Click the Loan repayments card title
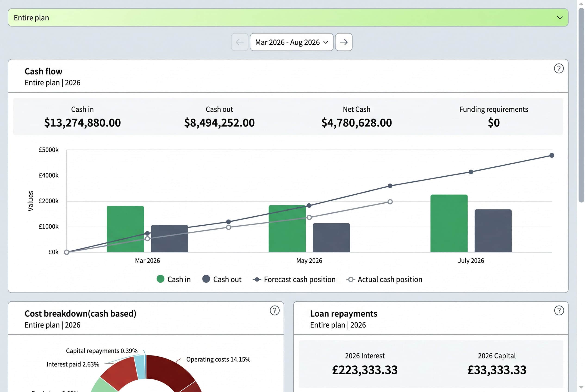This screenshot has width=585, height=392. click(343, 314)
